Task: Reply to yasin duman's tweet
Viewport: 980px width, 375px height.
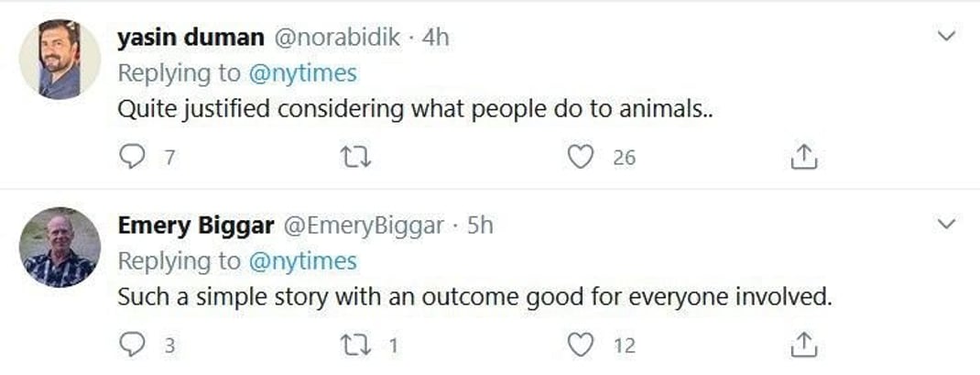Action: (134, 158)
